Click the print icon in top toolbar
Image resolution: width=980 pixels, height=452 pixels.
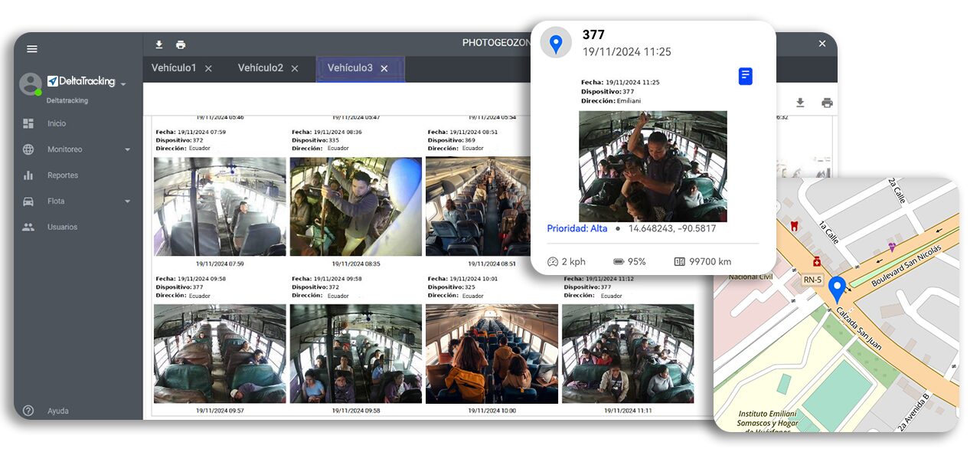click(x=181, y=44)
